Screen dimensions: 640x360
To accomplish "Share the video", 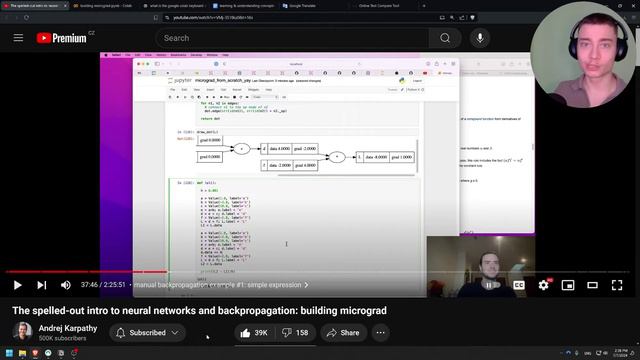I will pos(343,333).
